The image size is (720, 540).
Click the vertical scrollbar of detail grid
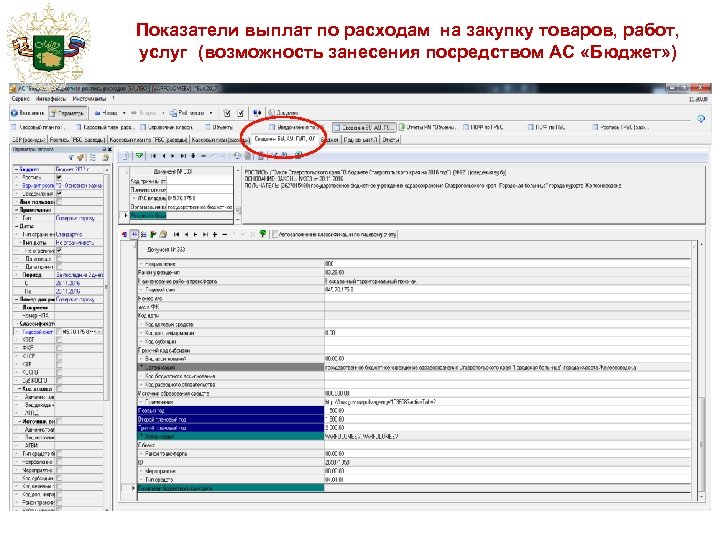701,371
